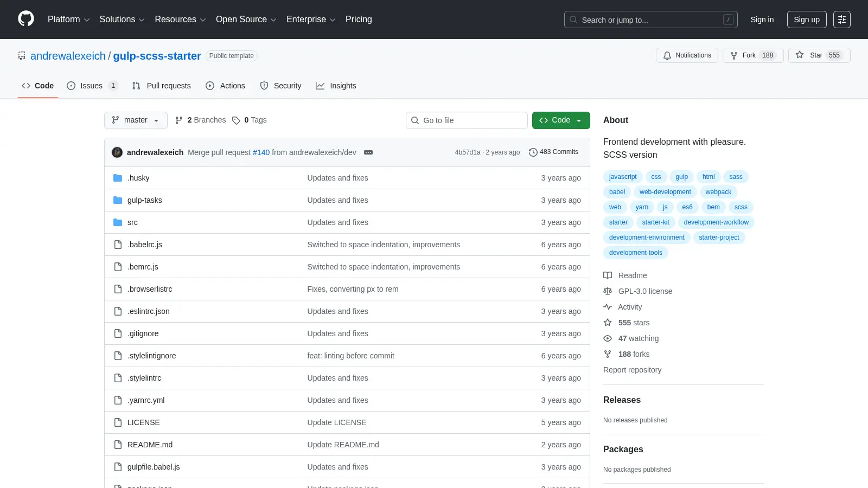This screenshot has height=488, width=868.
Task: Expand the Open Source menu
Action: pos(246,20)
